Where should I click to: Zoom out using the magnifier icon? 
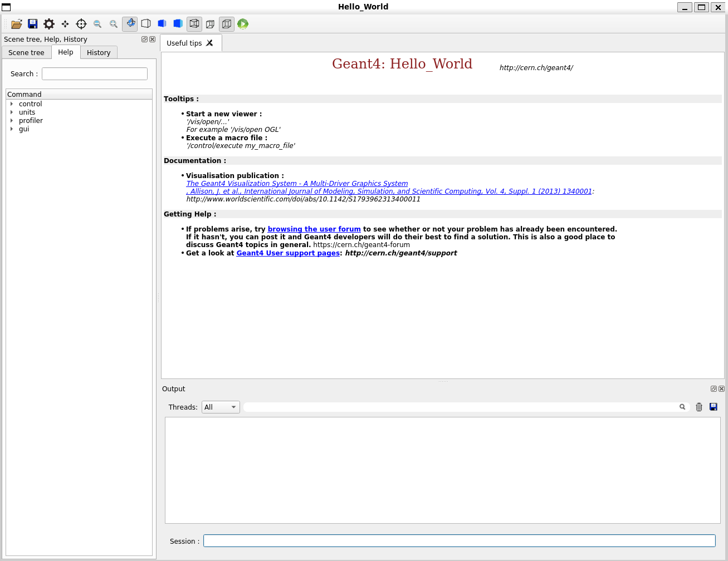tap(97, 23)
